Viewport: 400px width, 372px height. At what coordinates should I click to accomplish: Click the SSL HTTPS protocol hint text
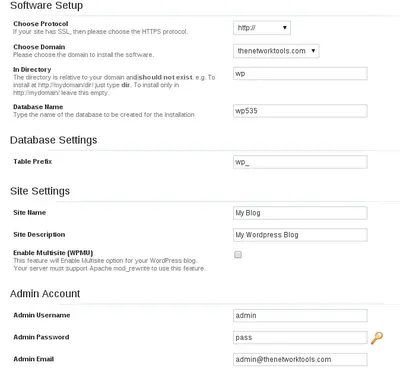click(x=100, y=32)
